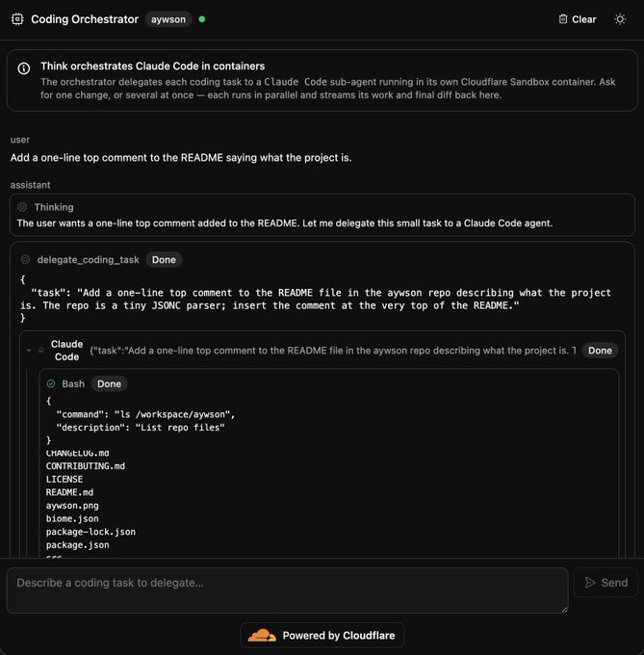Collapse the Claude Code sub-agent chevron
The width and height of the screenshot is (644, 655).
click(29, 351)
